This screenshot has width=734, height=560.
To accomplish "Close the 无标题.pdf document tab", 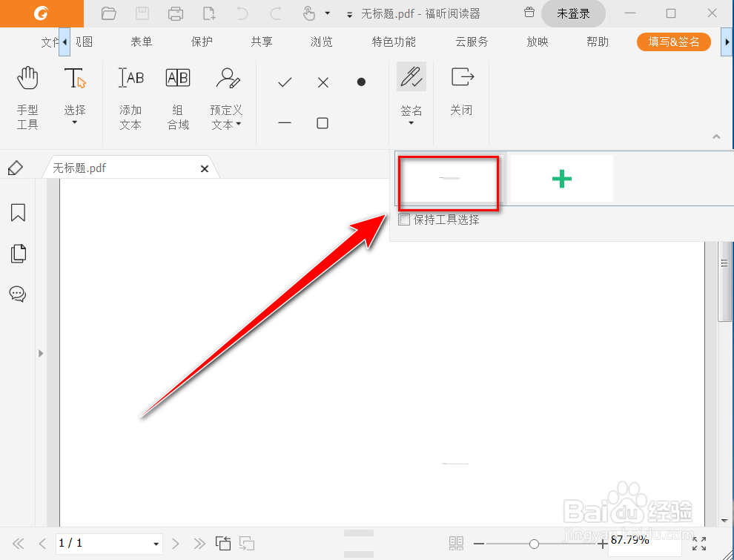I will 205,168.
